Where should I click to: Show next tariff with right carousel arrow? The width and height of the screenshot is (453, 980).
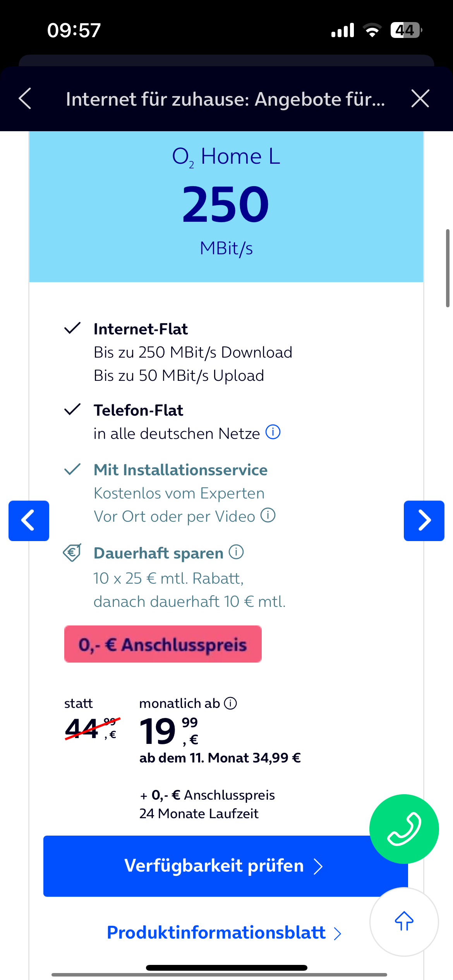tap(424, 521)
